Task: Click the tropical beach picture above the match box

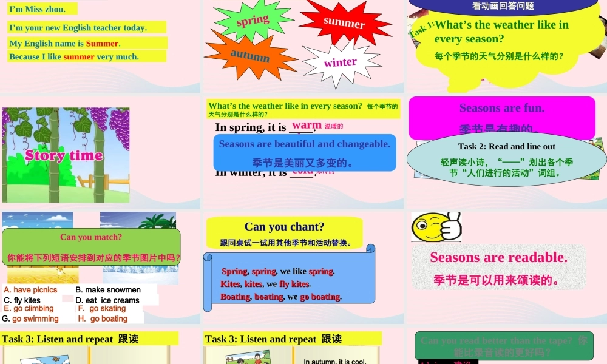Action: [138, 220]
